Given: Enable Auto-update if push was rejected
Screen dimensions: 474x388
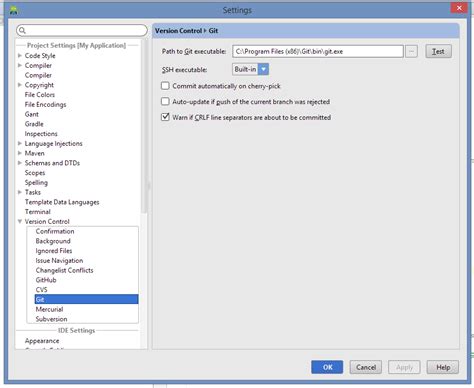Looking at the screenshot, I should point(165,101).
